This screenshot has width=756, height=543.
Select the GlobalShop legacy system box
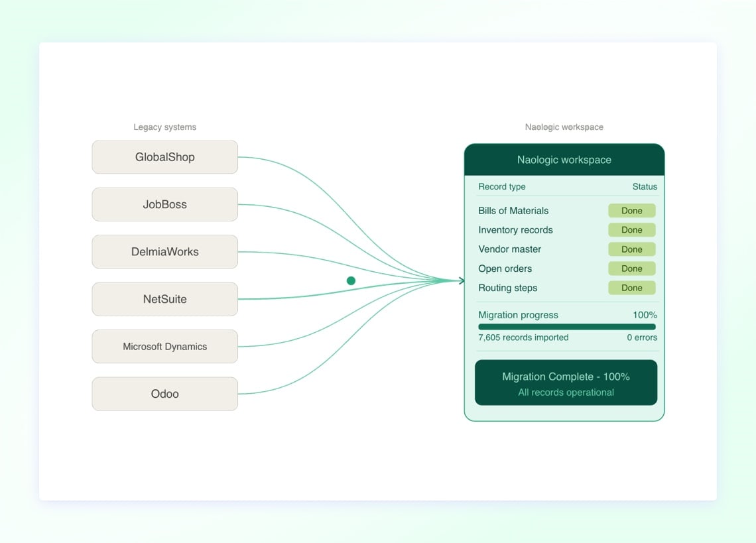pos(165,156)
